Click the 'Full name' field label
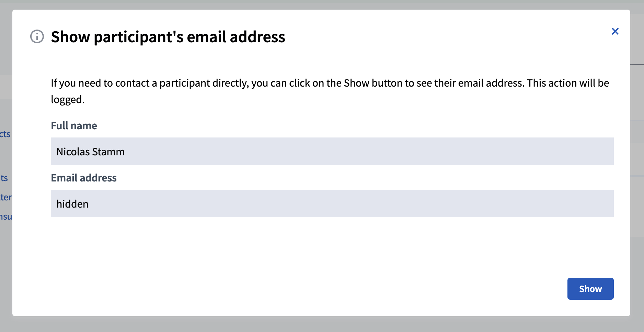The width and height of the screenshot is (644, 332). click(74, 125)
